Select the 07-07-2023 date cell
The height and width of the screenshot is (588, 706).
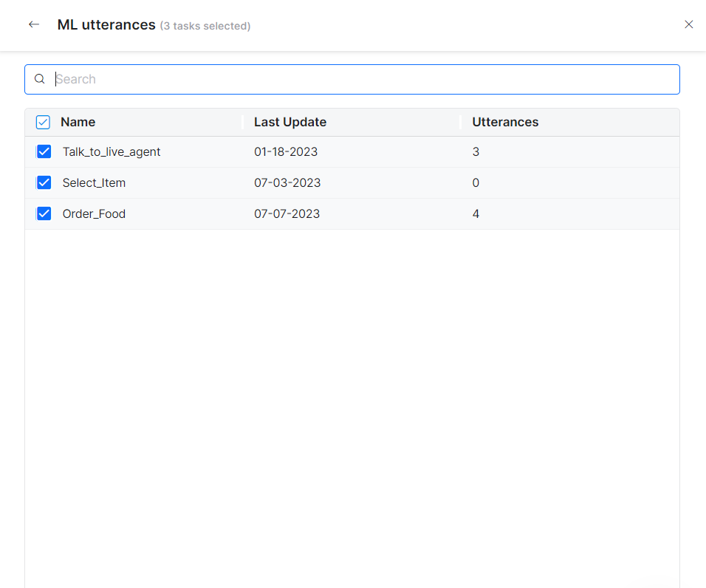pos(287,213)
